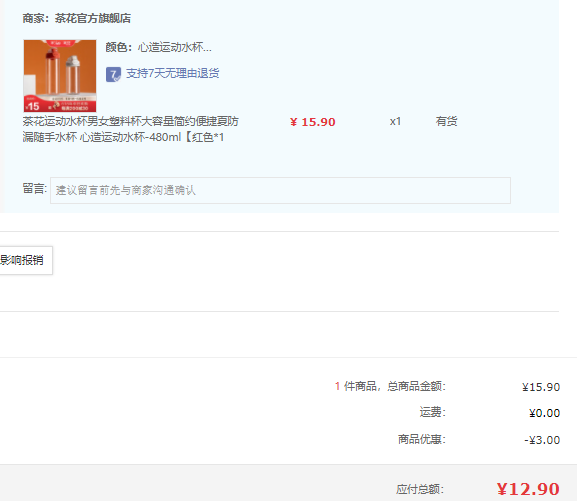This screenshot has width=577, height=501.
Task: Click the 有货 stock status text
Action: point(446,121)
